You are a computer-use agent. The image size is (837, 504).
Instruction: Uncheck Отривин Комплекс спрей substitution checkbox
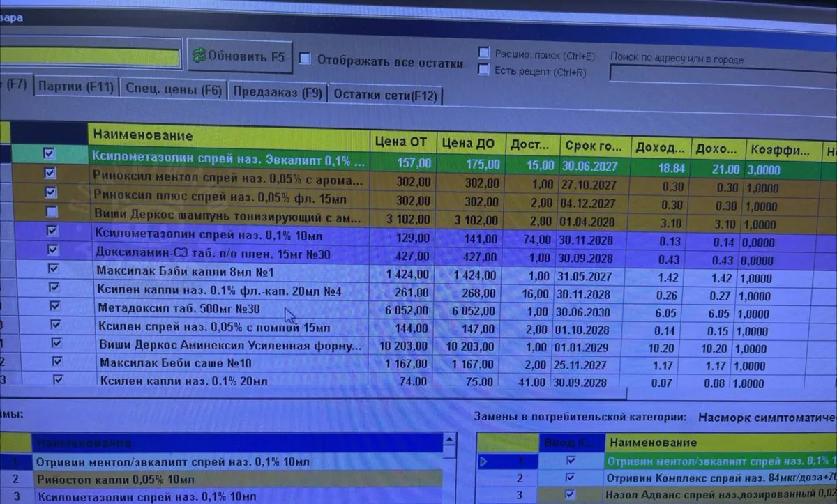pyautogui.click(x=571, y=478)
